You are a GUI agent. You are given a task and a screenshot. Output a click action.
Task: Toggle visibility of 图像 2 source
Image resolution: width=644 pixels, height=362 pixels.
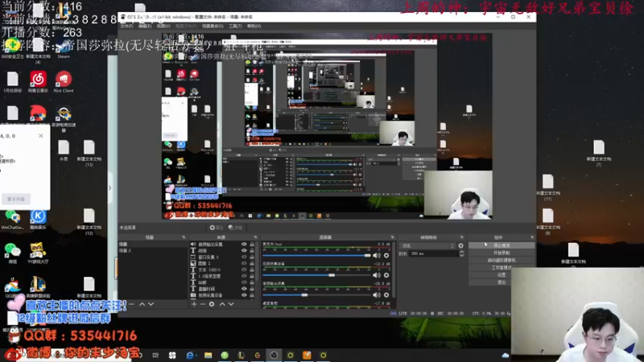244,263
